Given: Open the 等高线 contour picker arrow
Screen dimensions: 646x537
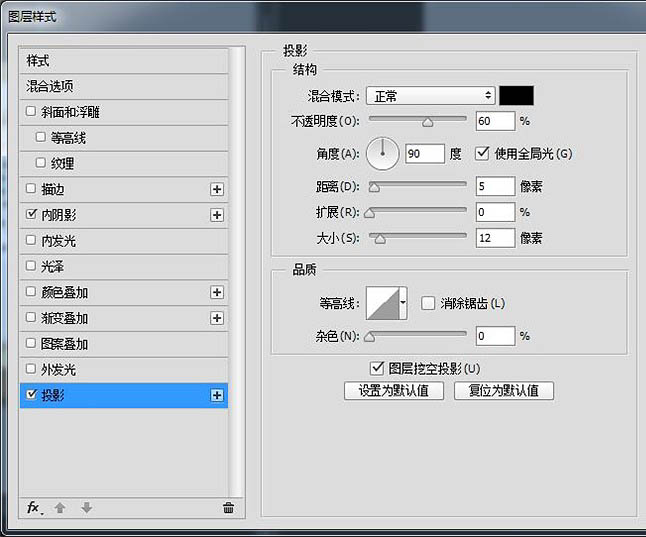Looking at the screenshot, I should click(403, 302).
